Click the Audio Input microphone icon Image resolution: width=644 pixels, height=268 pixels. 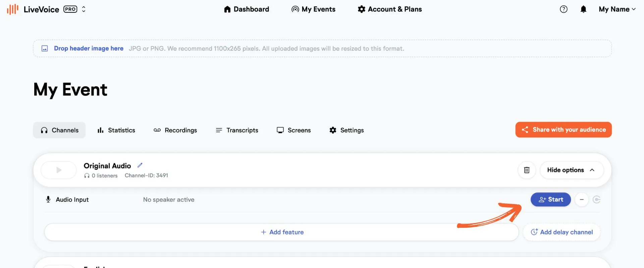tap(48, 200)
